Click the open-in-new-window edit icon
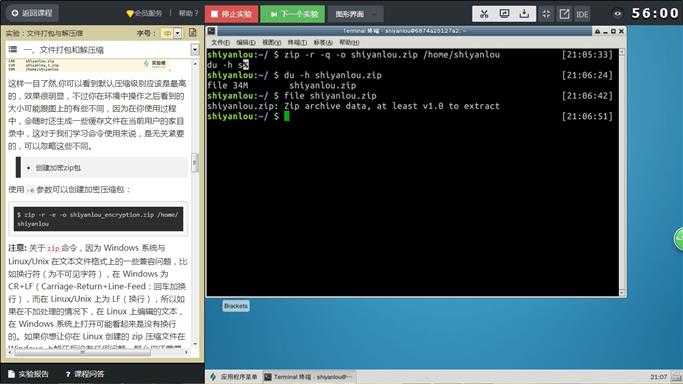 point(565,14)
